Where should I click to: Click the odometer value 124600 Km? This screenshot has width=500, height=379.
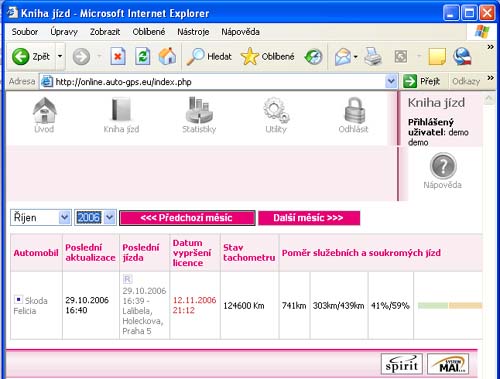244,306
